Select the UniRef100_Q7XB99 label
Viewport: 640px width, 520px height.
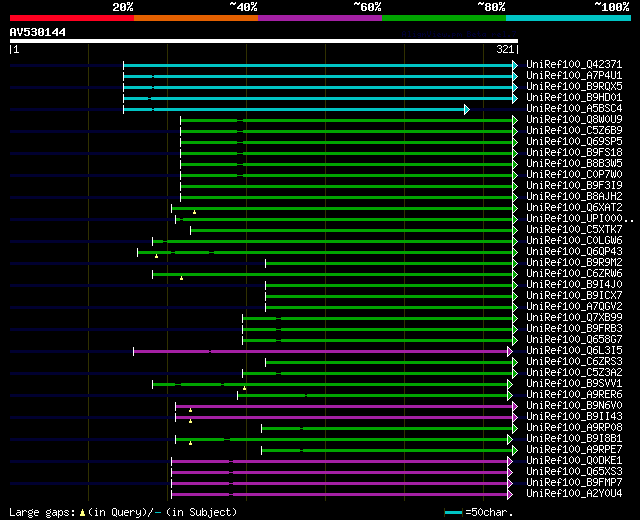(x=574, y=318)
